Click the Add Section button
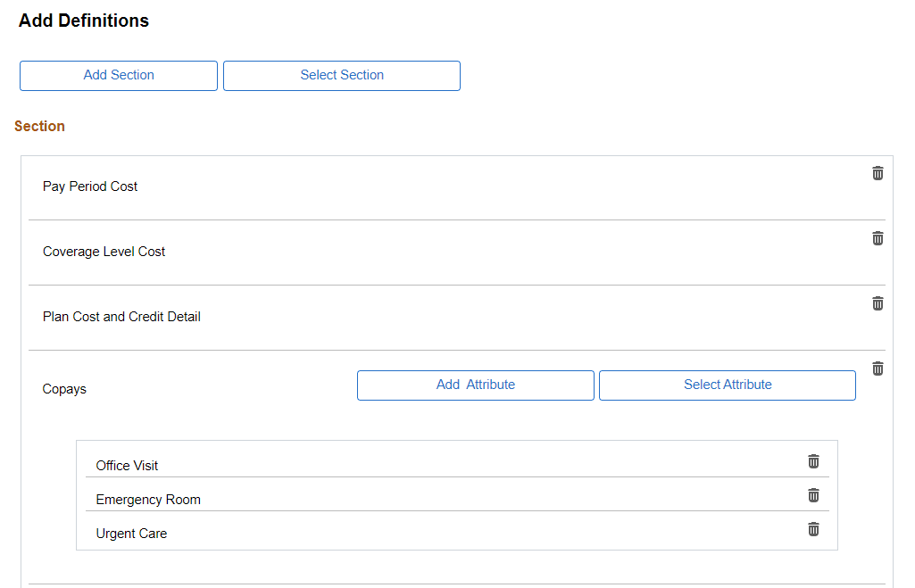The height and width of the screenshot is (588, 915). point(118,75)
